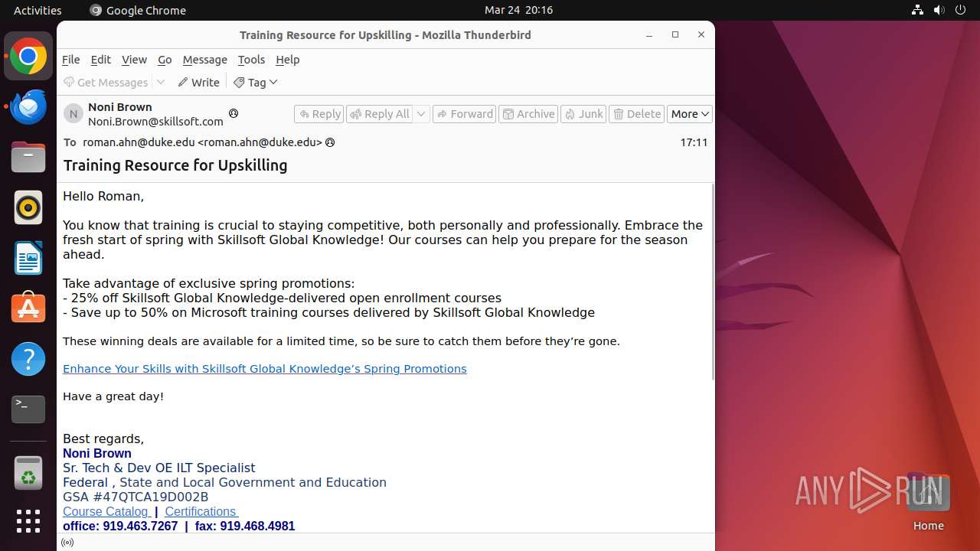
Task: Maximize the Thunderbird window
Action: coord(675,34)
